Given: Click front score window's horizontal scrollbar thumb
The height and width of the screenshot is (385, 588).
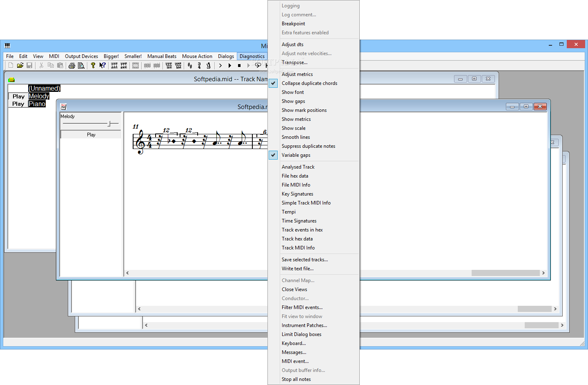Looking at the screenshot, I should (506, 273).
